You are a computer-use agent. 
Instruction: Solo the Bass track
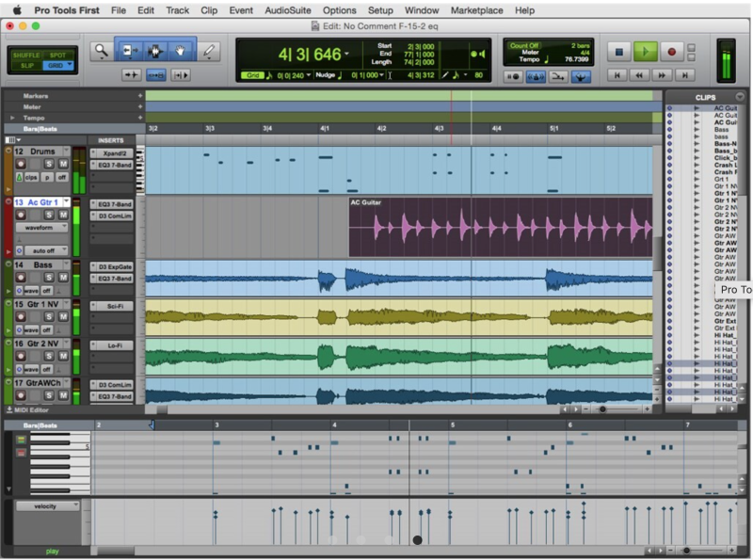tap(49, 277)
